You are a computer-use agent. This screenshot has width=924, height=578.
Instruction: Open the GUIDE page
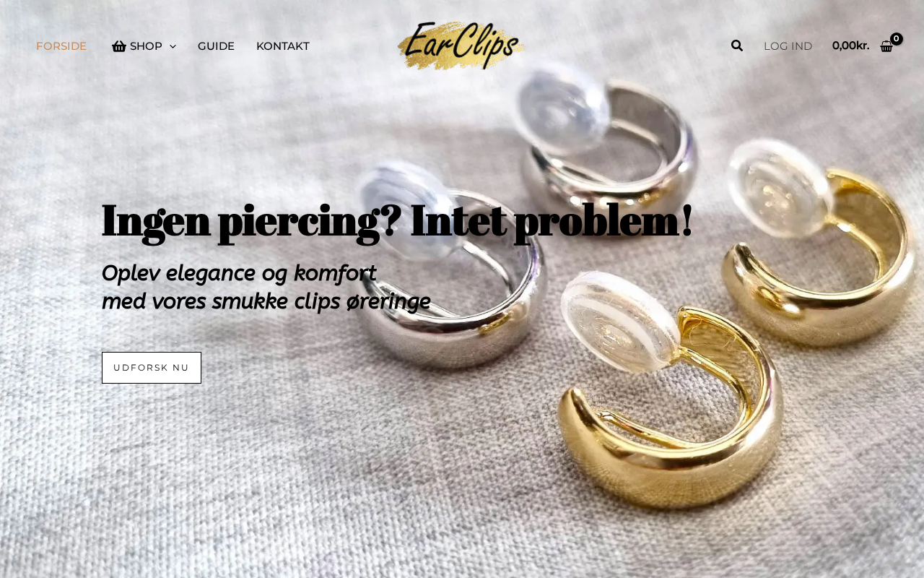216,46
